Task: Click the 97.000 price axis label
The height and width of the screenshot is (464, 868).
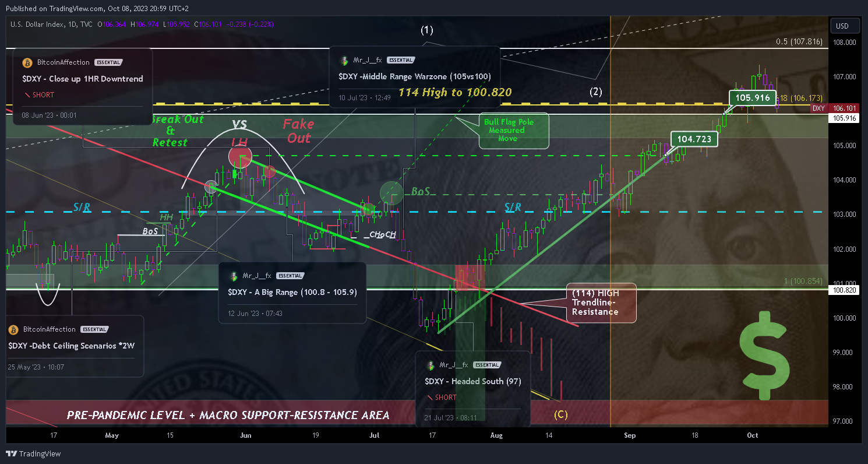Action: click(x=842, y=421)
